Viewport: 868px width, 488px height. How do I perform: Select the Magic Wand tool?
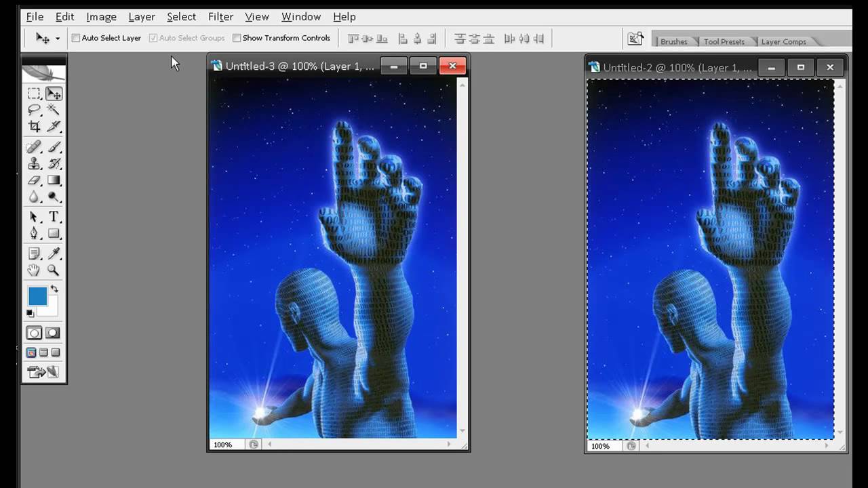tap(54, 110)
